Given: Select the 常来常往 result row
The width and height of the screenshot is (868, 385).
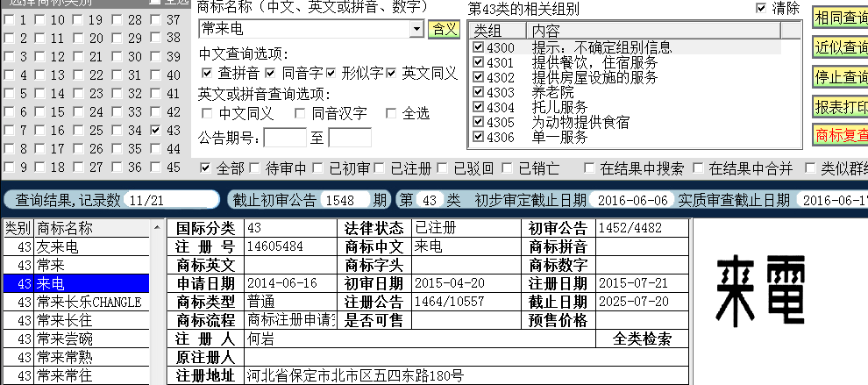Looking at the screenshot, I should (76, 375).
